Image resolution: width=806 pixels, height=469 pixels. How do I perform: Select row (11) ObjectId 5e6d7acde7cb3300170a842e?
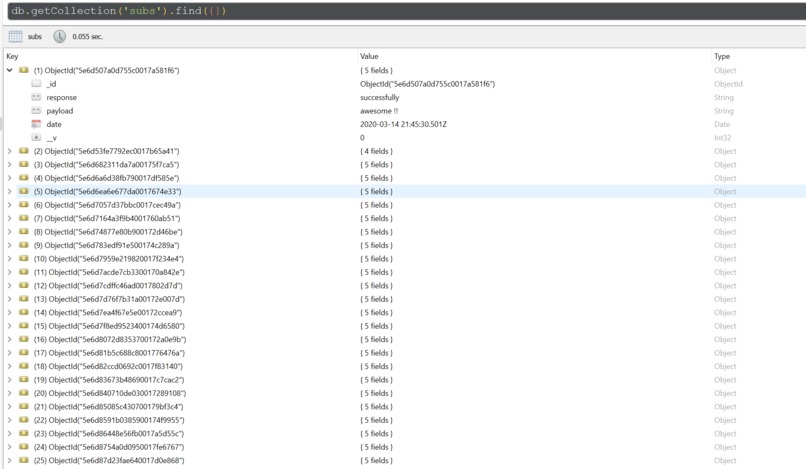(109, 272)
